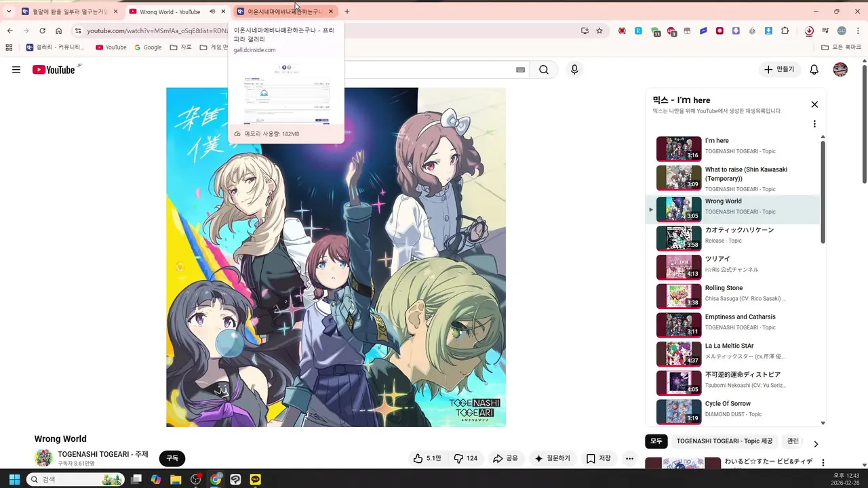Click the playlist panel scrollbar
Viewport: 868px width, 488px height.
click(x=823, y=192)
